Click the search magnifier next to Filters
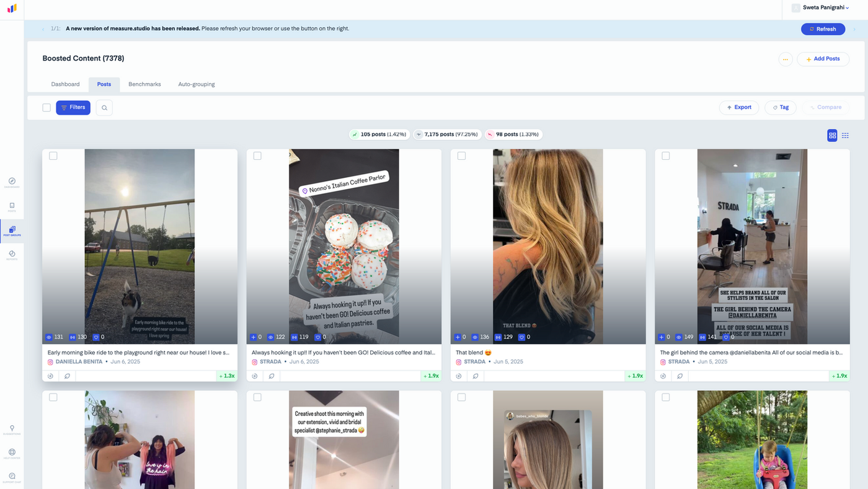This screenshot has width=868, height=489. 104,108
